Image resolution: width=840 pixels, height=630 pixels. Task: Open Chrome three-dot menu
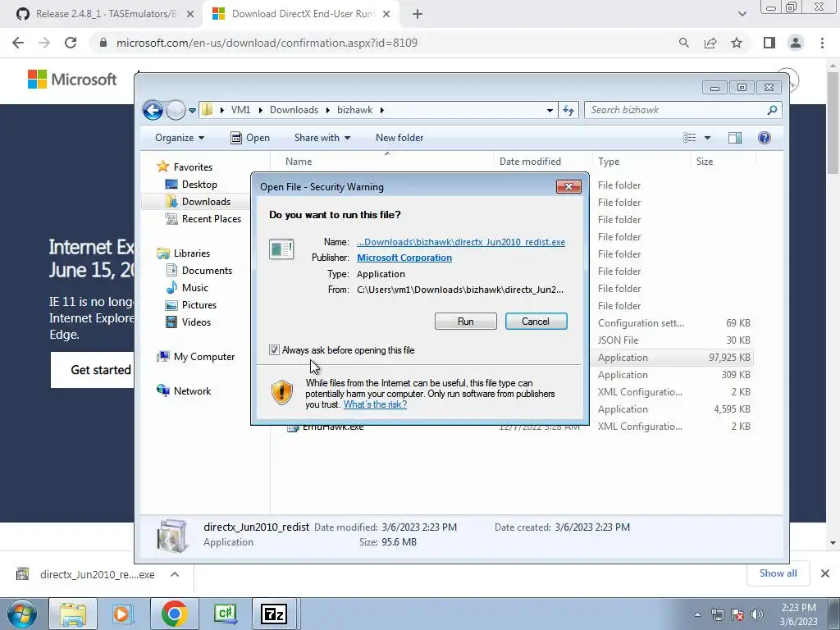(x=822, y=43)
